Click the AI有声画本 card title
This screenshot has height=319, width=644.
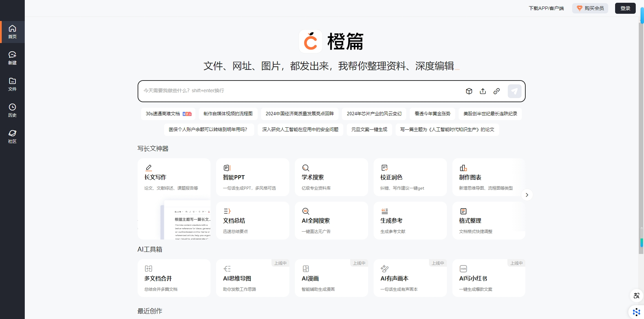[395, 278]
